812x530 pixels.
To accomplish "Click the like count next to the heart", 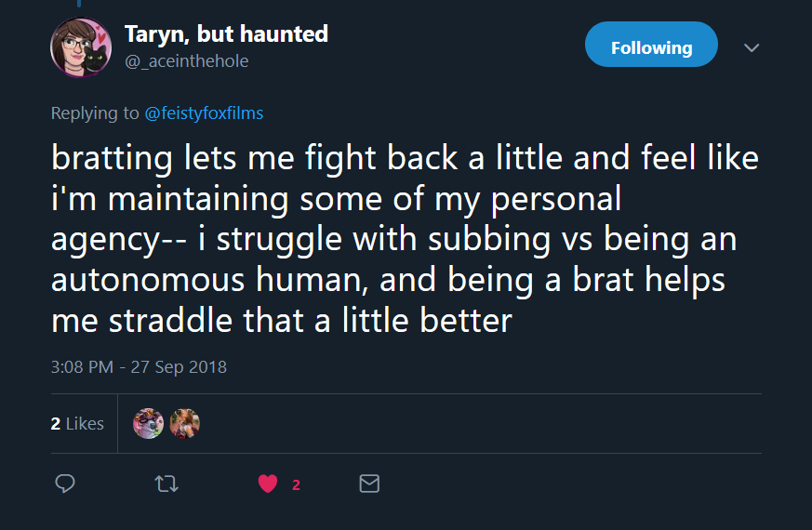I will point(296,484).
